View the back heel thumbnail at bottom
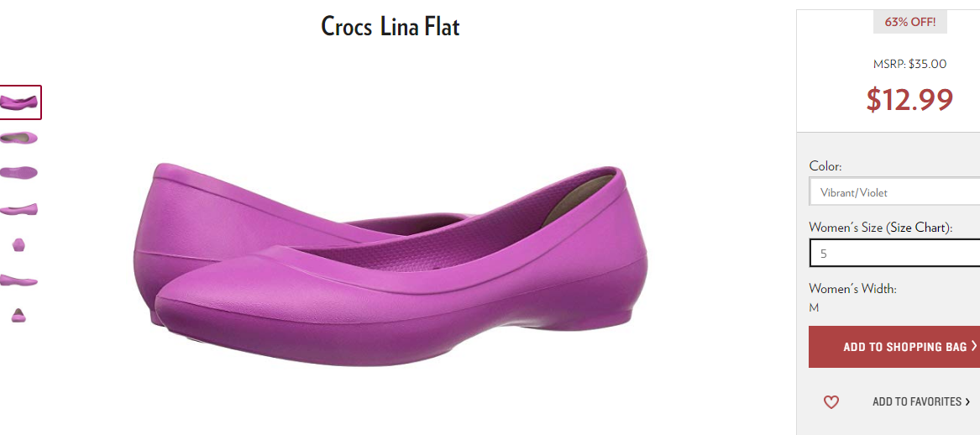The height and width of the screenshot is (435, 980). 18,316
